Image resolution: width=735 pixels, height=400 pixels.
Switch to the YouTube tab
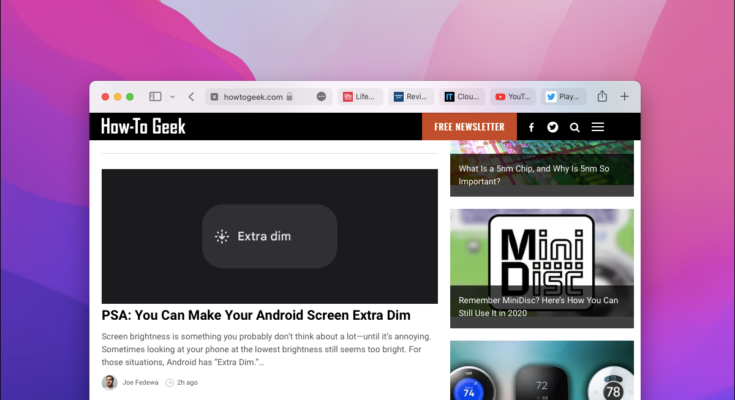tap(513, 97)
